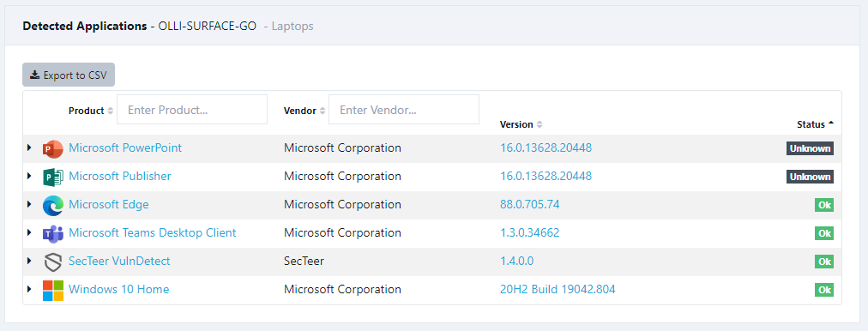Viewport: 868px width, 331px height.
Task: Click Teams version 1.3.0.34662
Action: pyautogui.click(x=530, y=232)
